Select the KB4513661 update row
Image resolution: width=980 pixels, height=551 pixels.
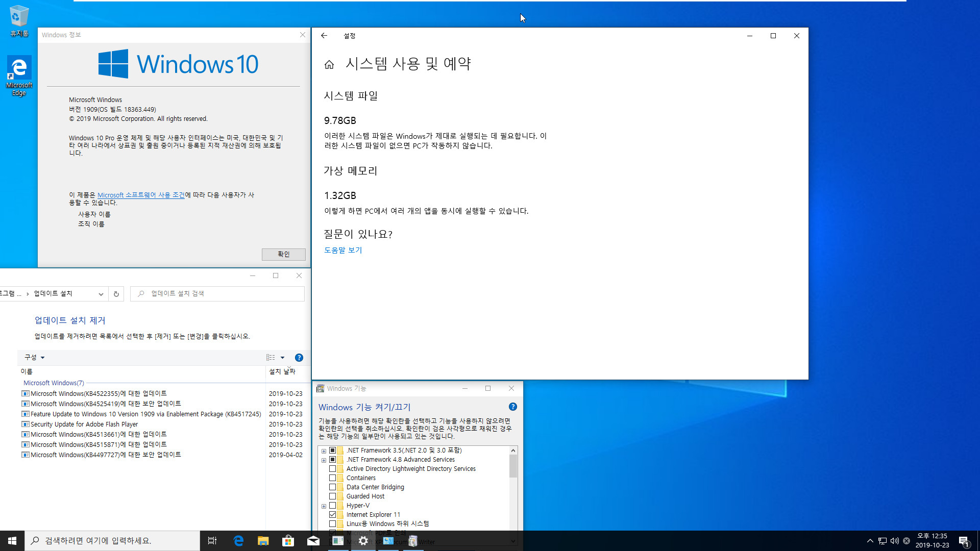(x=162, y=435)
